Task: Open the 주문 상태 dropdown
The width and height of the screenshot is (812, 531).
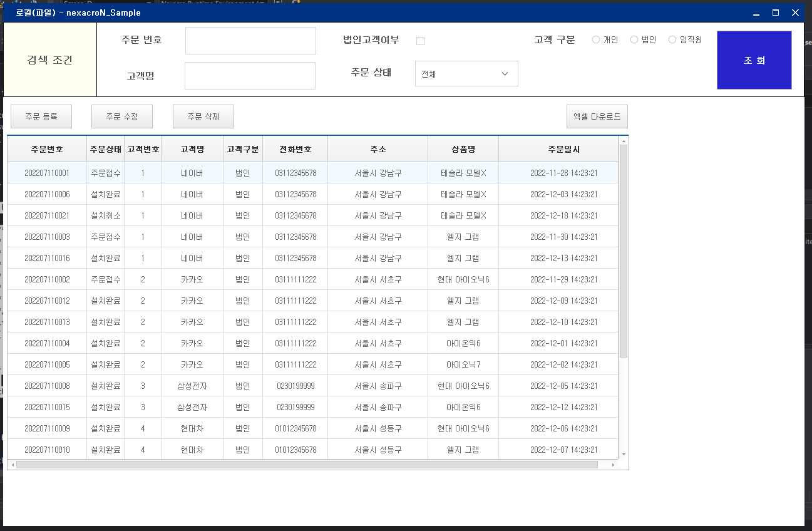Action: pos(466,73)
